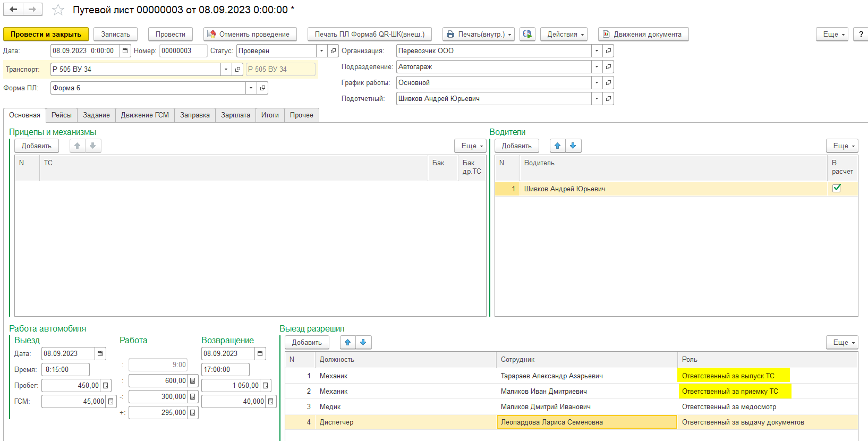This screenshot has height=441, width=868.
Task: Click the departure Время input field
Action: click(x=65, y=370)
